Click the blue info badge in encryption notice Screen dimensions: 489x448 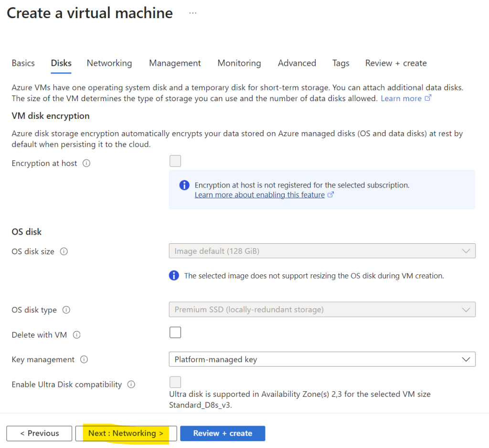click(x=184, y=185)
